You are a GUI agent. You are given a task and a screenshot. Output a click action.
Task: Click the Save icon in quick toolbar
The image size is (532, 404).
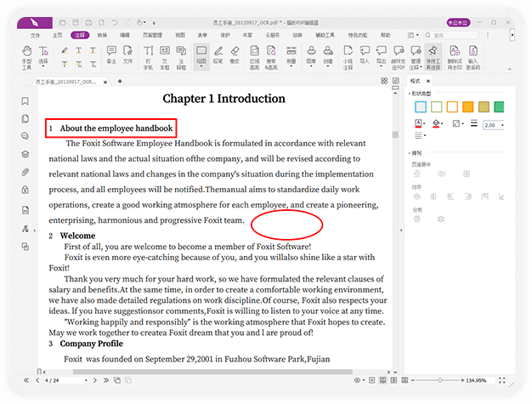tap(76, 23)
